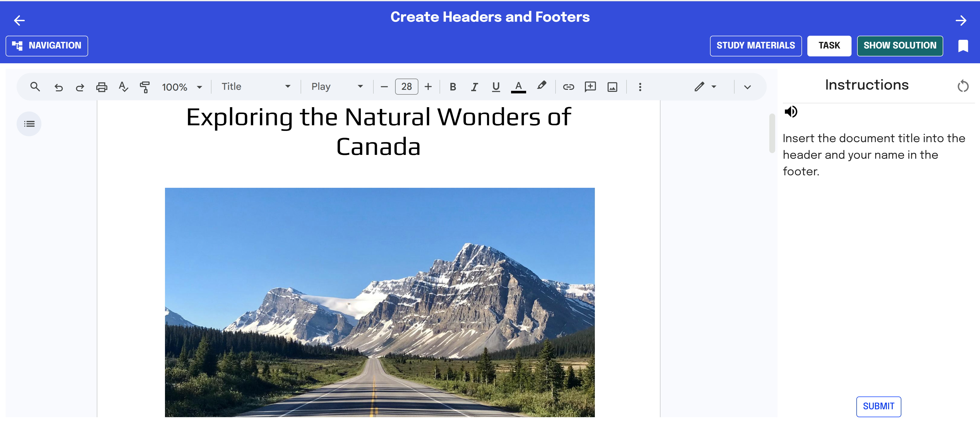Click the search magnifier in toolbar
Image resolution: width=980 pixels, height=421 pixels.
(x=35, y=87)
